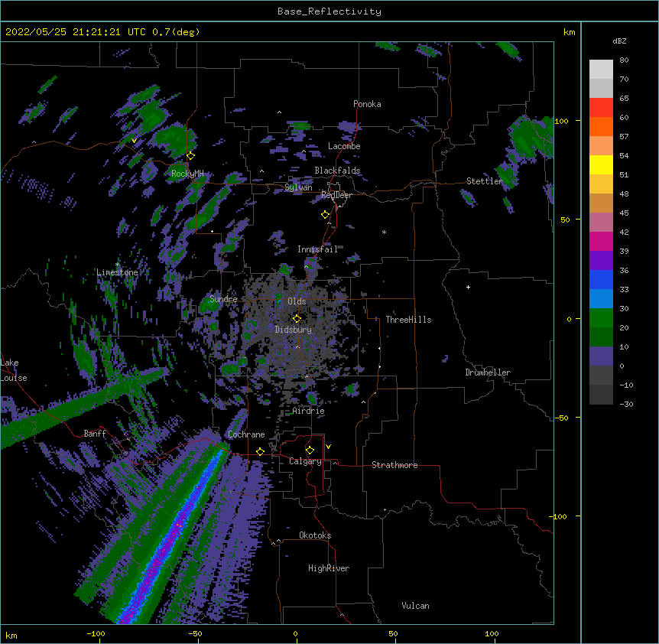Click the white asterisk marker east of Innisfail
659x644 pixels.
point(384,232)
